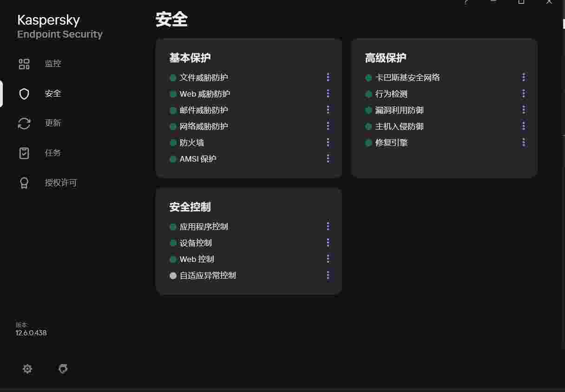Click the 邮件威胁防护 component link

[204, 110]
